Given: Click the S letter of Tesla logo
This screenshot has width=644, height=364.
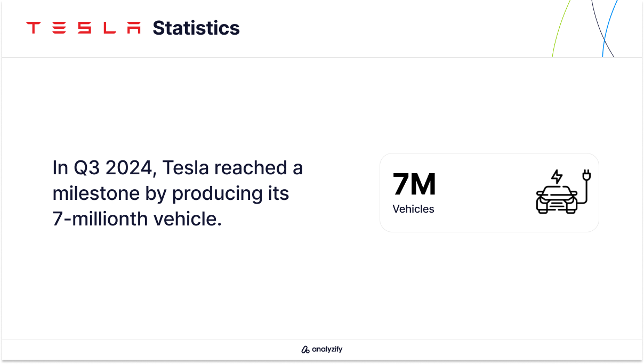Looking at the screenshot, I should (x=84, y=28).
